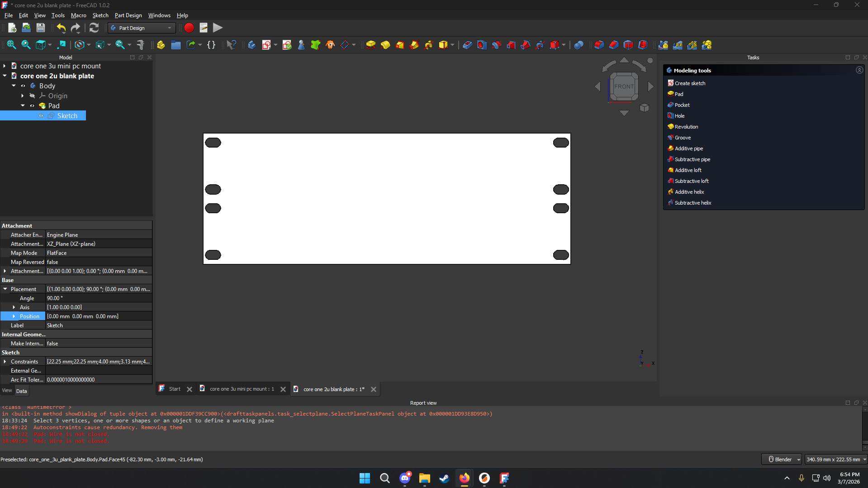Click the Undo arrow icon
The width and height of the screenshot is (868, 488).
[x=61, y=28]
